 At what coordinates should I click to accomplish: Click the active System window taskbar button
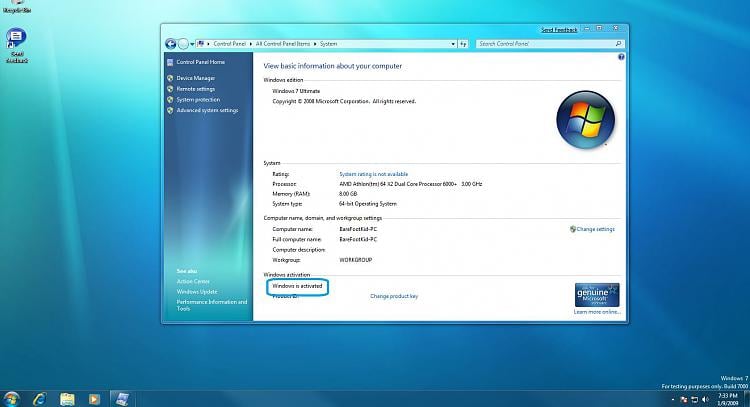[122, 399]
